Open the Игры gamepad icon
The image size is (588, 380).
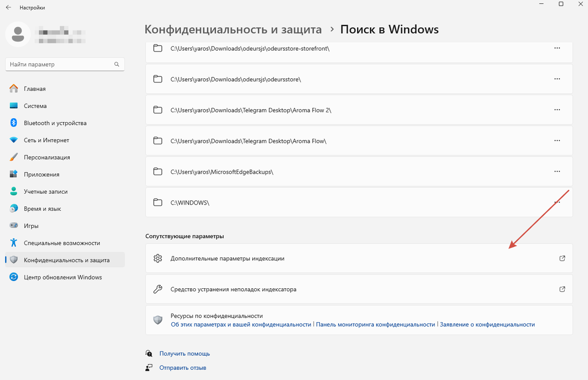[14, 226]
